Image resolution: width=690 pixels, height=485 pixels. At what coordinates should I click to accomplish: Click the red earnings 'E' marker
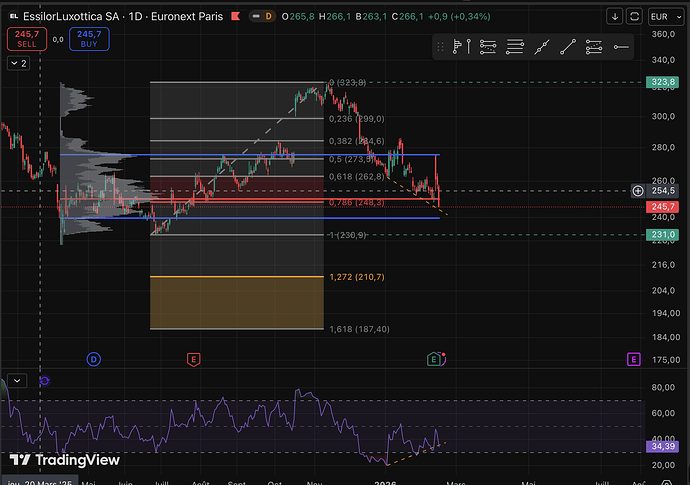pyautogui.click(x=193, y=358)
